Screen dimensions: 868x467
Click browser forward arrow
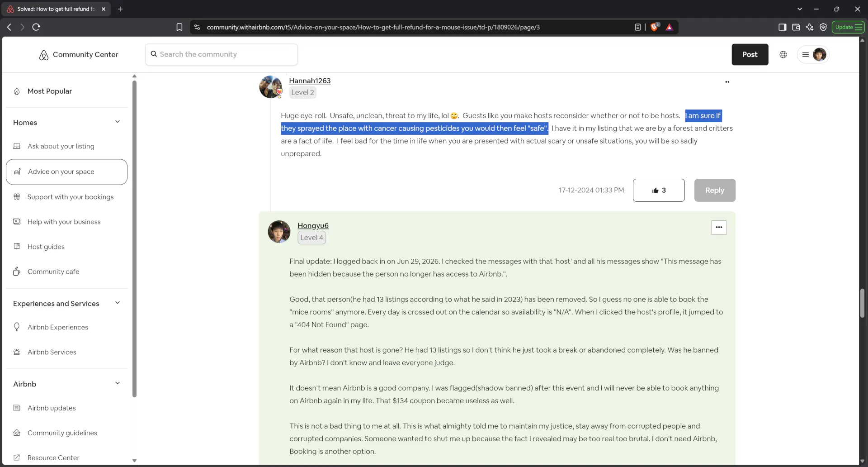pyautogui.click(x=22, y=27)
